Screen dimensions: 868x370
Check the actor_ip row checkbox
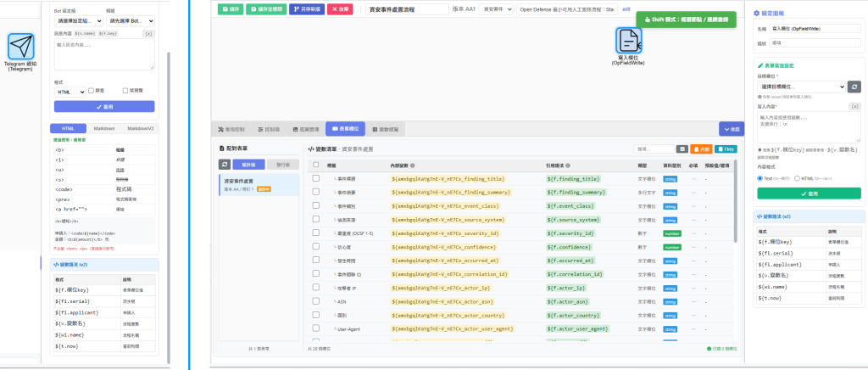pos(315,288)
